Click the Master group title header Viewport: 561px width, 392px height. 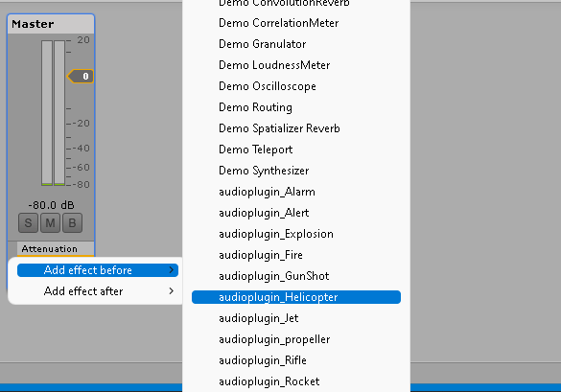click(51, 24)
